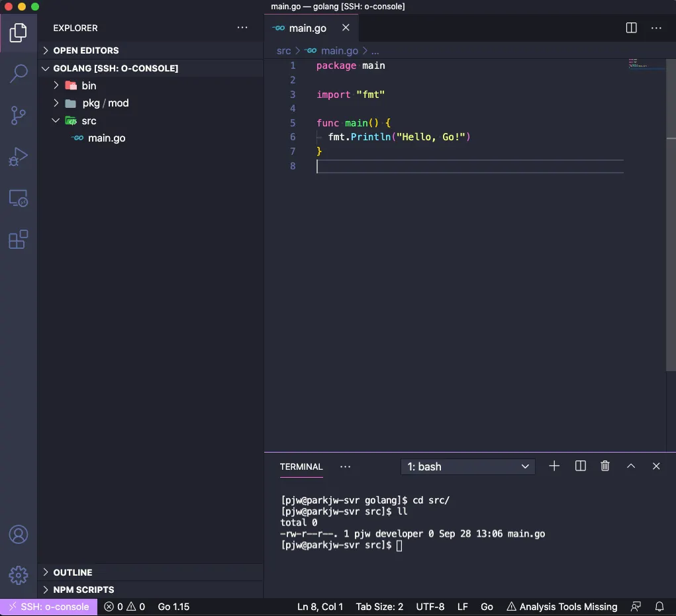Kill terminal with trash icon

605,466
